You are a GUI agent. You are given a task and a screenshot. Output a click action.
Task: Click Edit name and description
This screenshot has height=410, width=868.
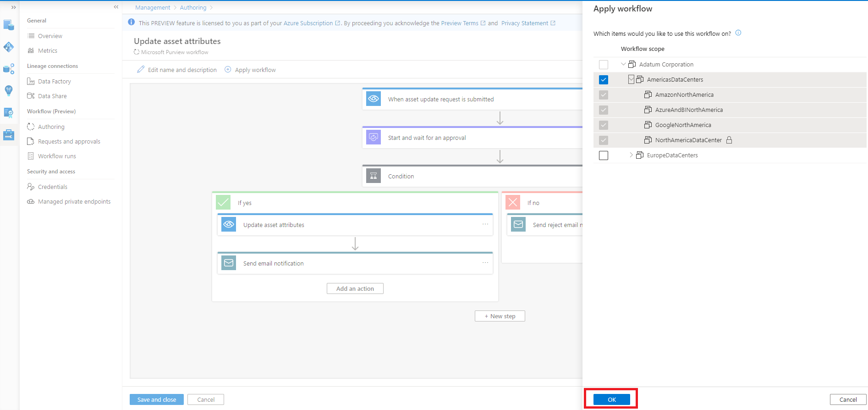point(177,70)
